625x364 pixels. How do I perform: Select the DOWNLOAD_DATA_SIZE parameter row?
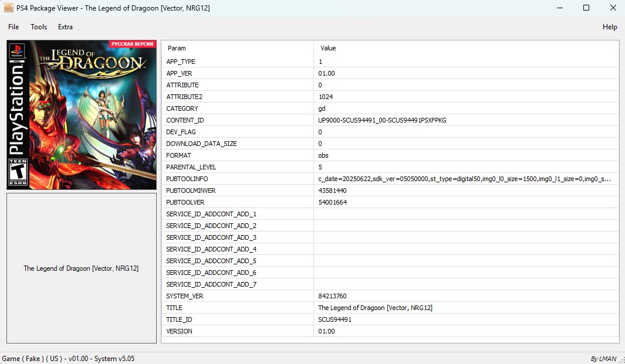pos(390,144)
